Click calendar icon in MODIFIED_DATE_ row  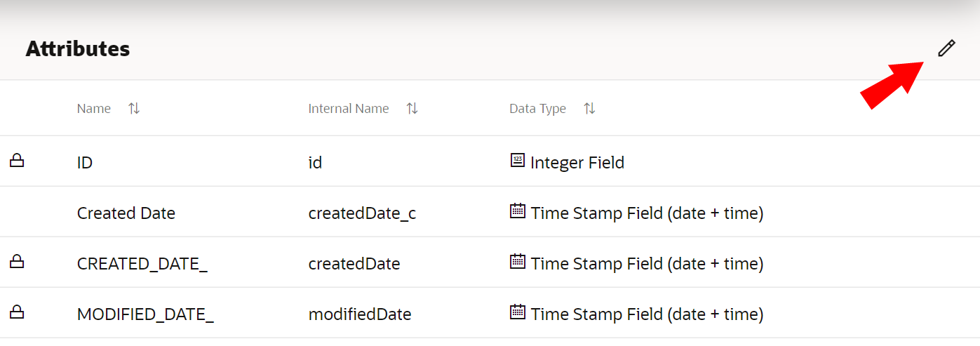pyautogui.click(x=517, y=312)
